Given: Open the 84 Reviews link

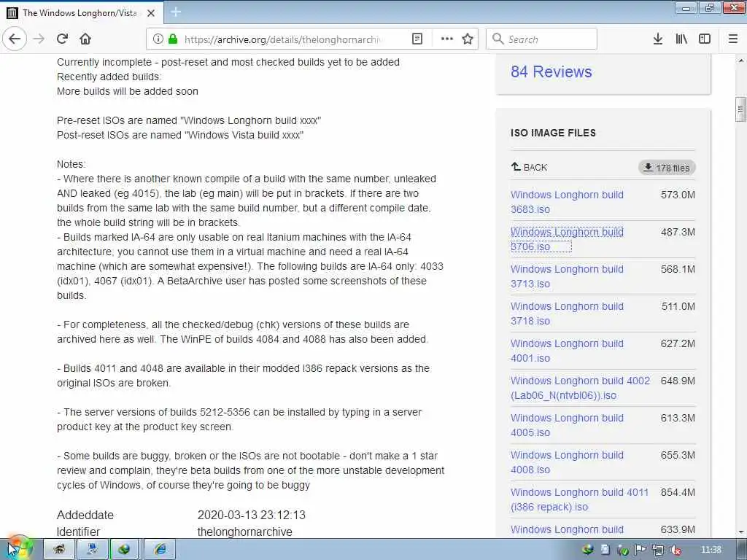Looking at the screenshot, I should pyautogui.click(x=551, y=72).
